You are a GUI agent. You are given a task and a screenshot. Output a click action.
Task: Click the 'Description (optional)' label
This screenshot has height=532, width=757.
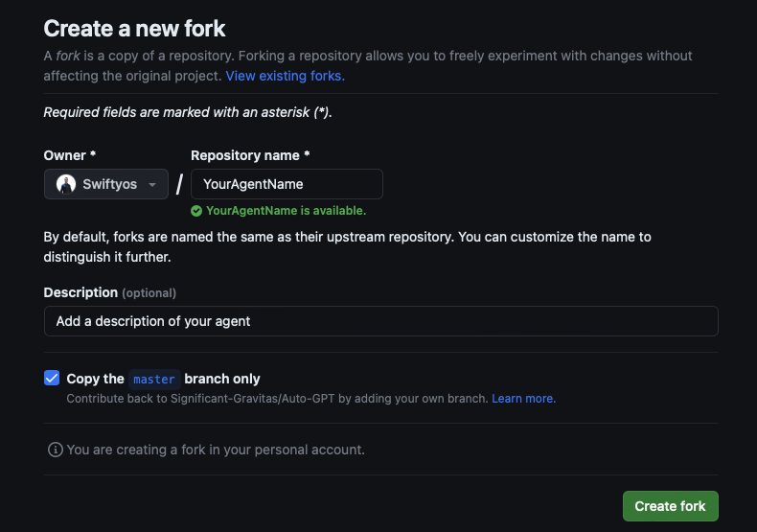coord(110,292)
